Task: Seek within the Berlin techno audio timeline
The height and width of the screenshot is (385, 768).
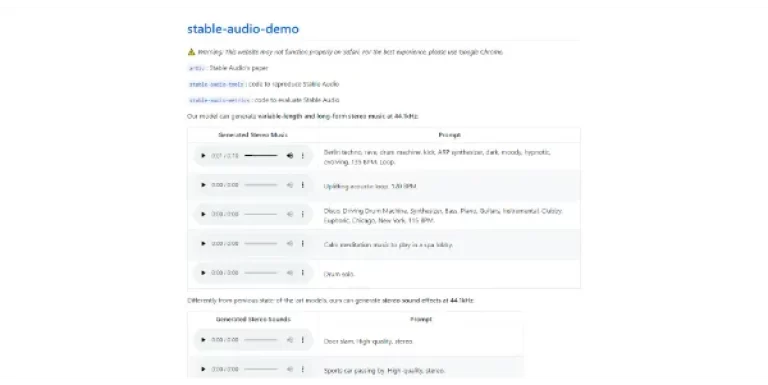Action: coord(261,156)
